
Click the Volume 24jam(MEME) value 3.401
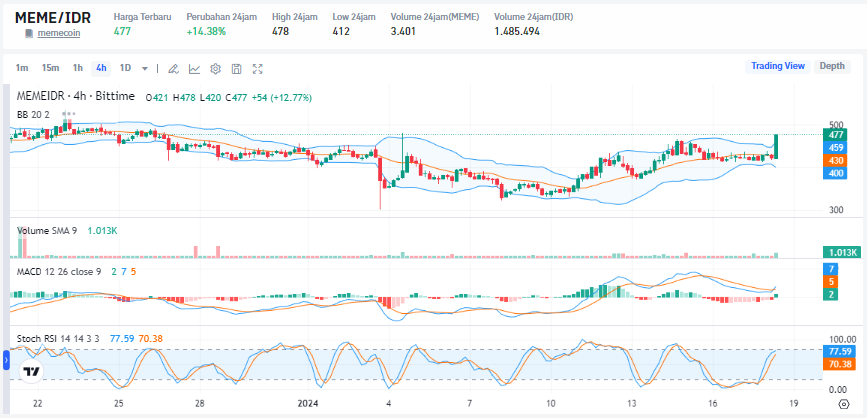(x=403, y=32)
